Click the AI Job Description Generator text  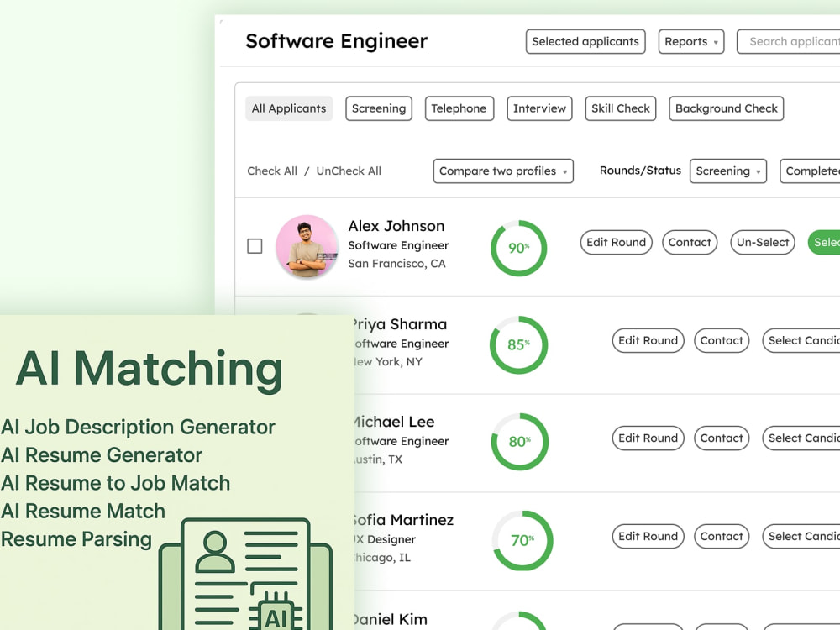[139, 427]
